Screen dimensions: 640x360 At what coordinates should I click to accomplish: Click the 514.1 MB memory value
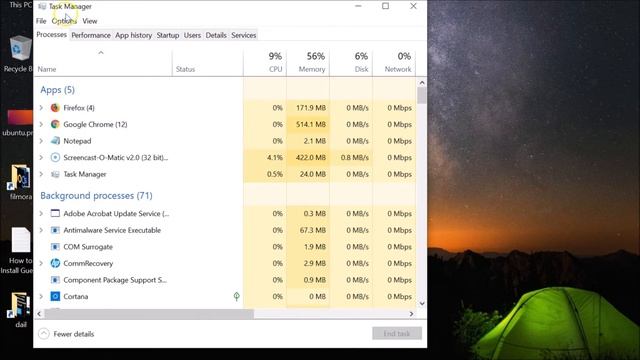pyautogui.click(x=311, y=124)
